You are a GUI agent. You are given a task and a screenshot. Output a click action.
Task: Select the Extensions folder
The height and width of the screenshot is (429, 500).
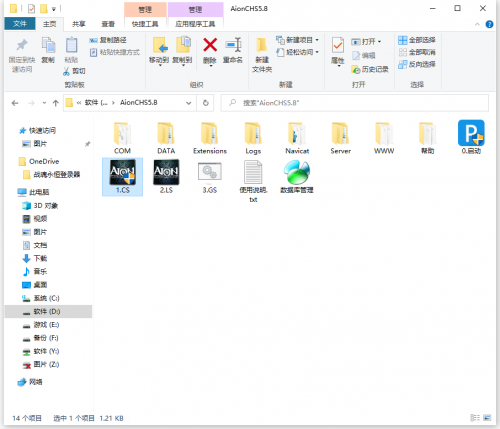tap(210, 138)
